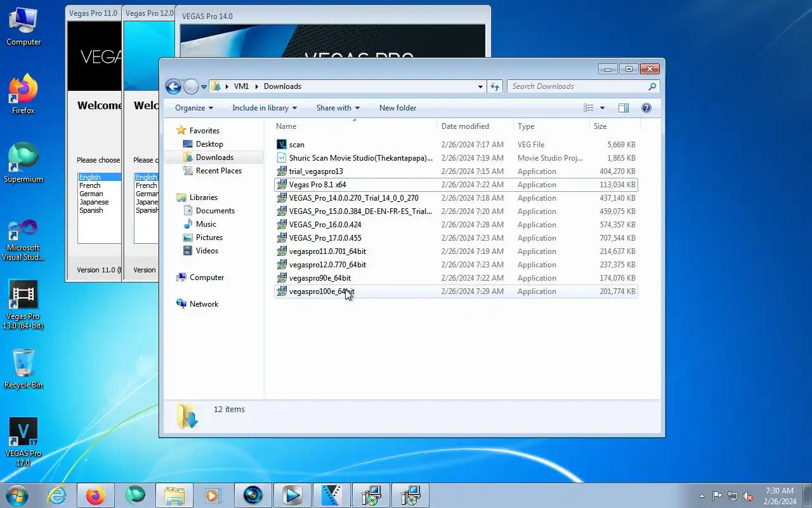Click the Firefox taskbar button

[x=96, y=495]
